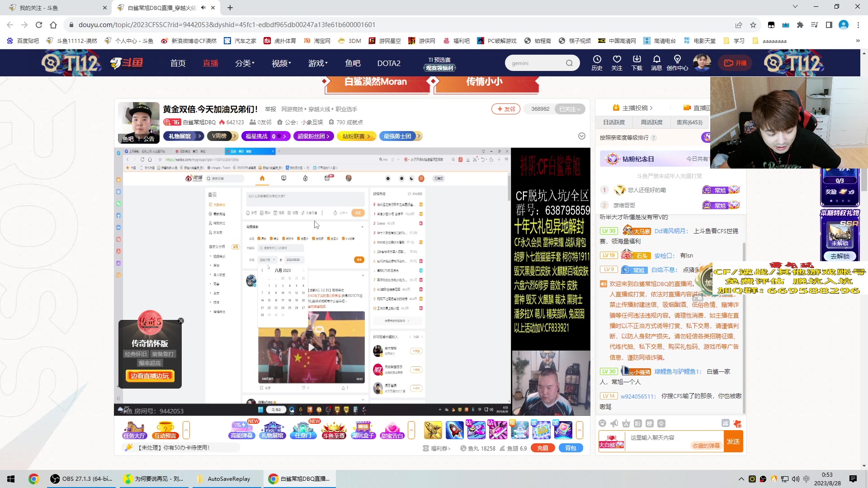Open the V周榜 badge
Screen dimensions: 868x488
(222, 136)
